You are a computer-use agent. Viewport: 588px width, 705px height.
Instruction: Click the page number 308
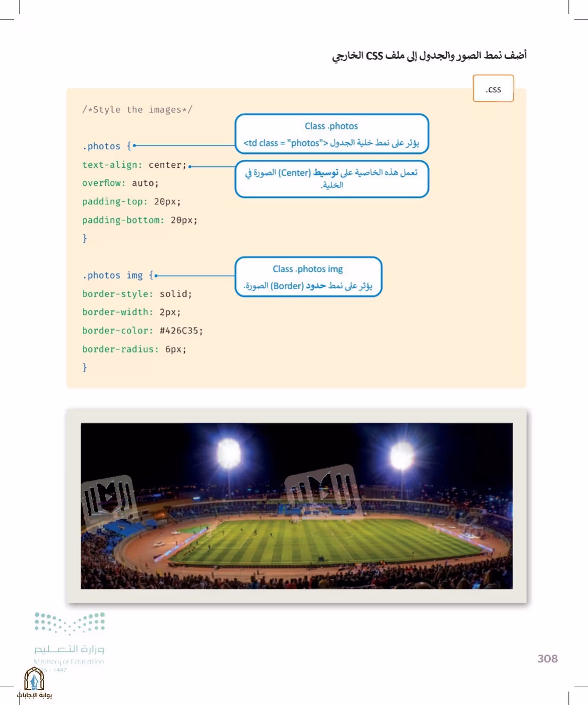[548, 658]
